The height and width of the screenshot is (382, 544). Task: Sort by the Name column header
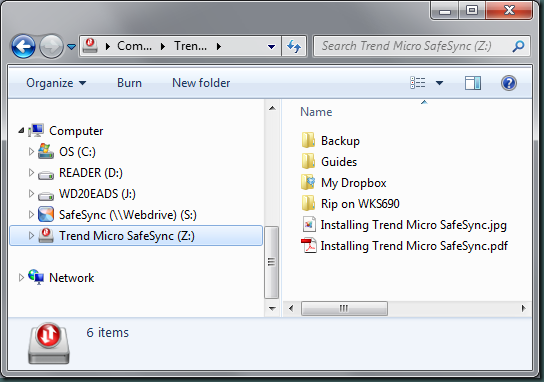pyautogui.click(x=316, y=112)
